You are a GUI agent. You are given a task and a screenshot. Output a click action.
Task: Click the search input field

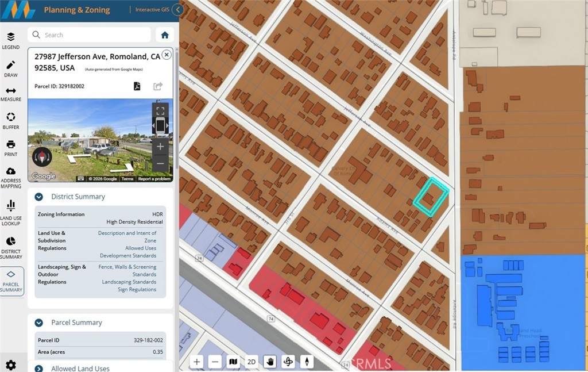click(x=89, y=35)
